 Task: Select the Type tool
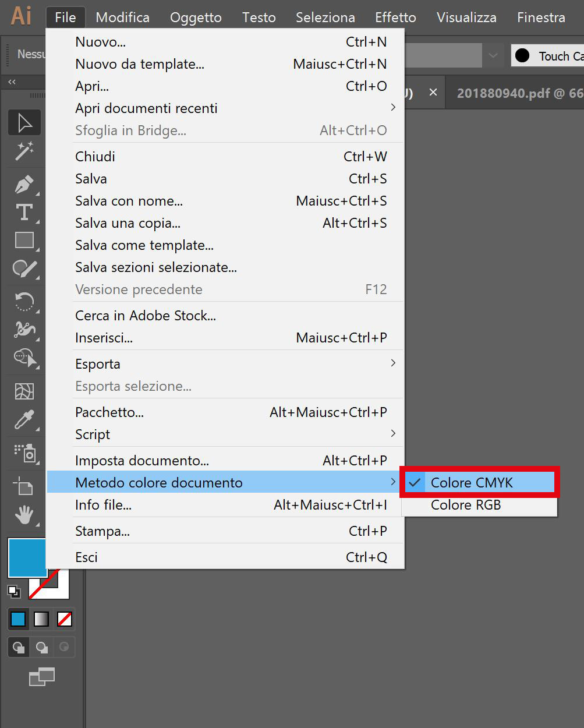(x=24, y=213)
